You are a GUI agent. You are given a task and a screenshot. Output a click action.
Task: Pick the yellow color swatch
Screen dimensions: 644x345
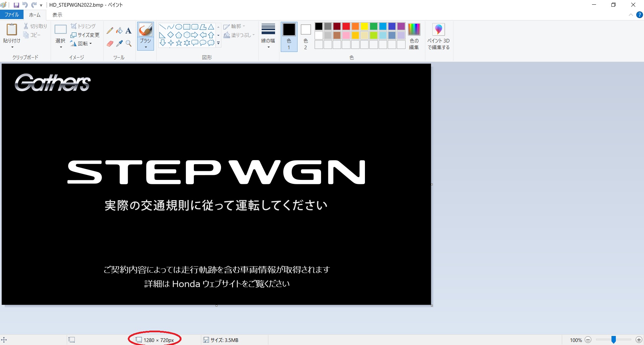tap(365, 26)
